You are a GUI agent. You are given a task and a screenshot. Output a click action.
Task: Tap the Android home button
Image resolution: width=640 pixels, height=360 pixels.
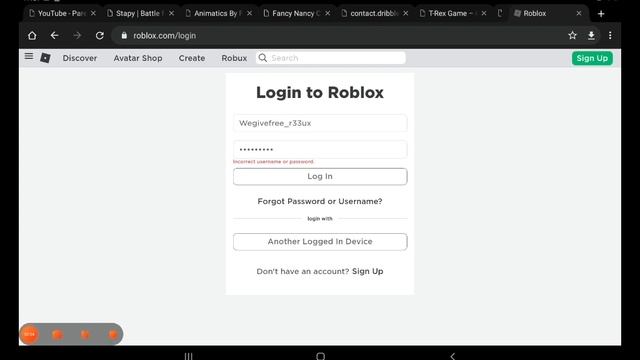pyautogui.click(x=320, y=356)
